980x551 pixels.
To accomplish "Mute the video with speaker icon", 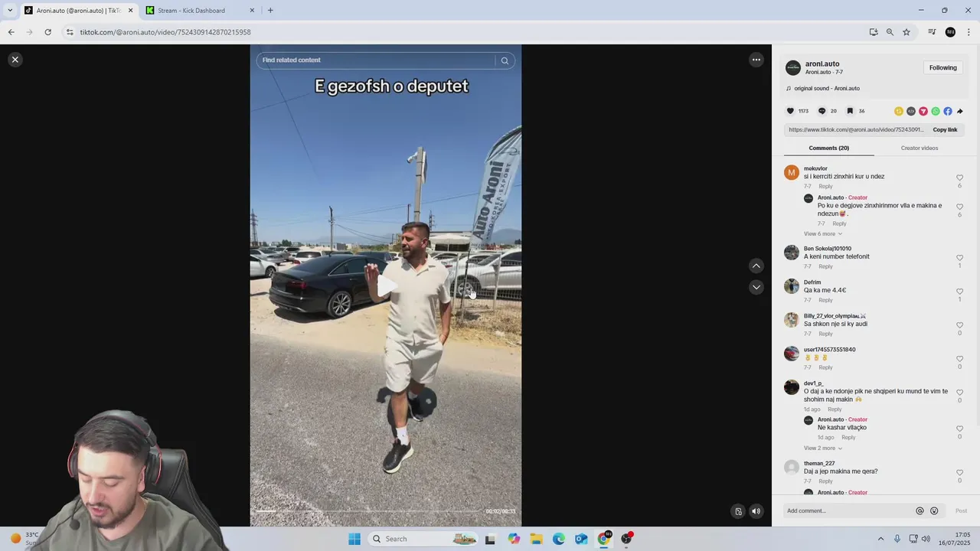I will [x=756, y=511].
